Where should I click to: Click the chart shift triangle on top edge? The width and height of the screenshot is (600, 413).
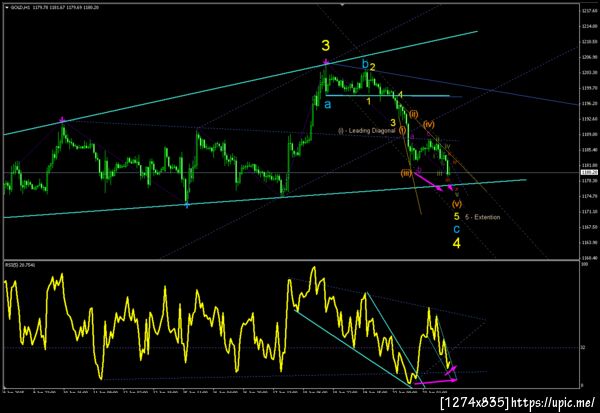pyautogui.click(x=342, y=5)
